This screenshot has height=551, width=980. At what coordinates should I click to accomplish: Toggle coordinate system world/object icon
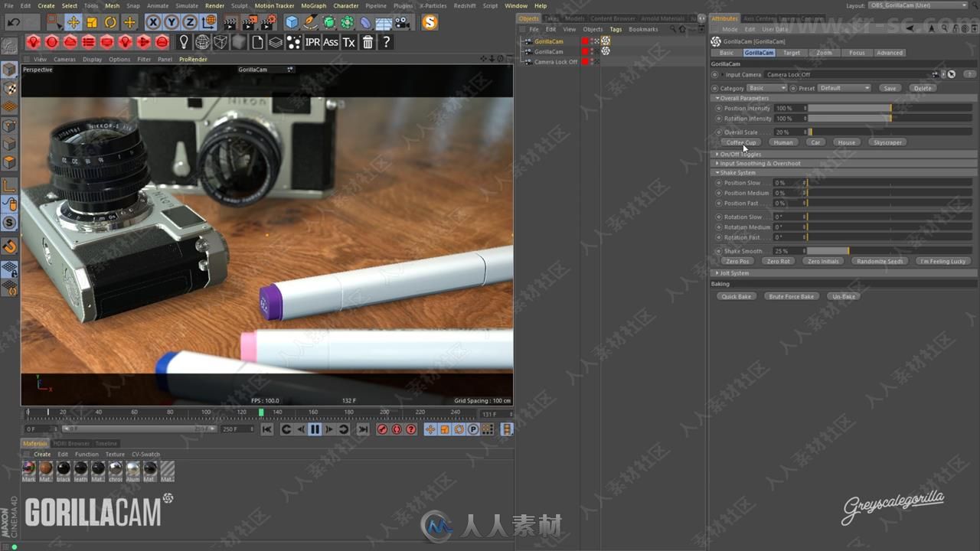(x=208, y=22)
